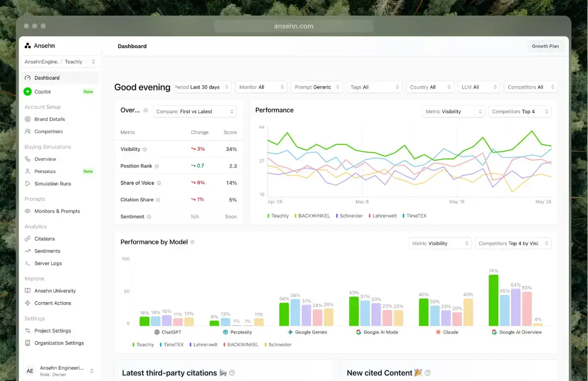Click the Project Settings sliders icon
This screenshot has width=588, height=381.
28,331
